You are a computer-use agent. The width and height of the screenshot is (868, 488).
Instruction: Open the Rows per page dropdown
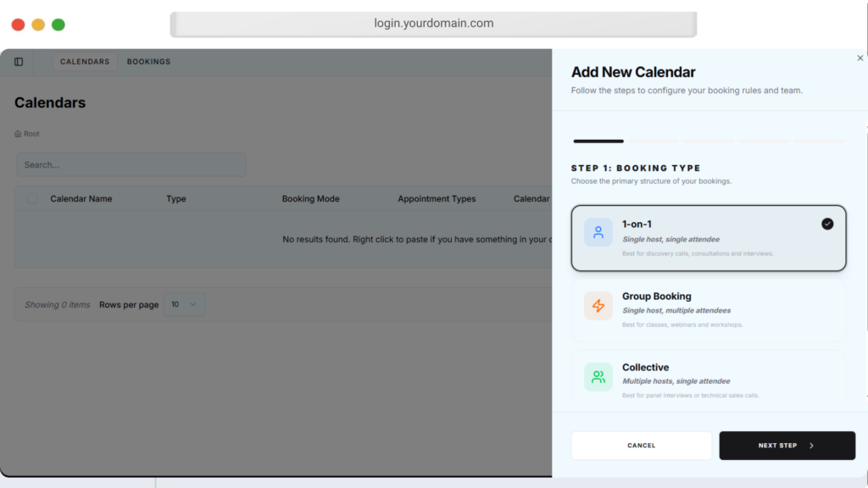183,305
